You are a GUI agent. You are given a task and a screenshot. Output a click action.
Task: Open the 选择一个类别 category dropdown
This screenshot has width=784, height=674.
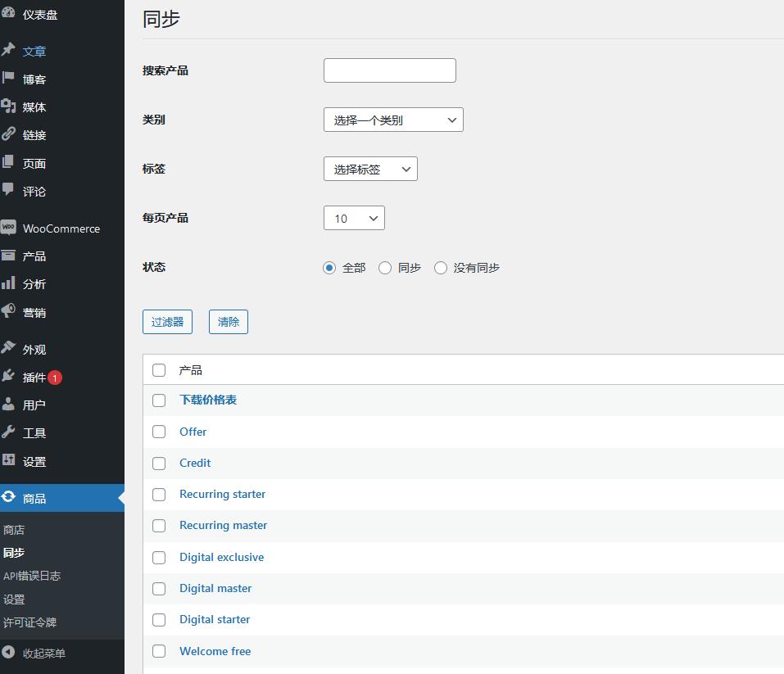[x=393, y=120]
